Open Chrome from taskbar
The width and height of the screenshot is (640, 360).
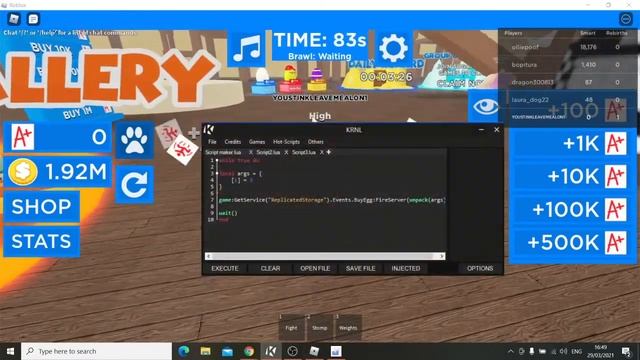tap(249, 351)
